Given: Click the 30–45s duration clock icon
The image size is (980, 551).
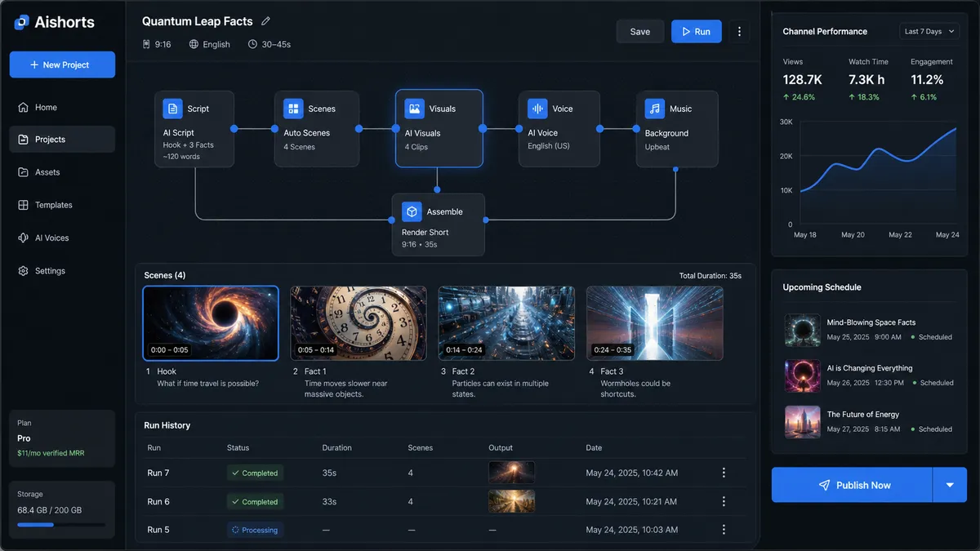Looking at the screenshot, I should coord(252,44).
